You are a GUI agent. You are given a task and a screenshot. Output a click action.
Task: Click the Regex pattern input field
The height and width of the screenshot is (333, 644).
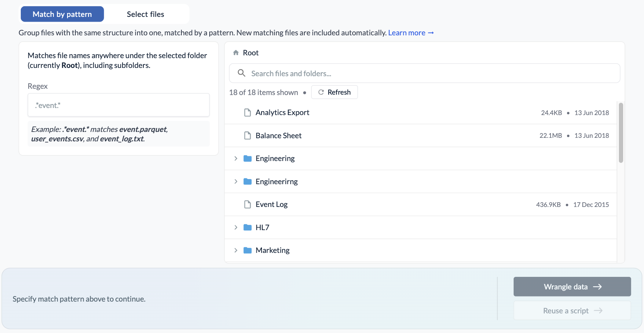(x=119, y=105)
